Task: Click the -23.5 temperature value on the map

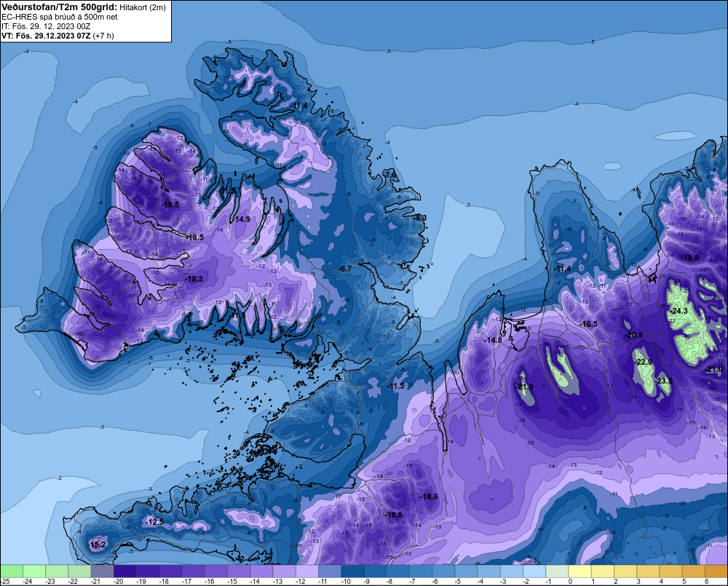Action: 663,381
